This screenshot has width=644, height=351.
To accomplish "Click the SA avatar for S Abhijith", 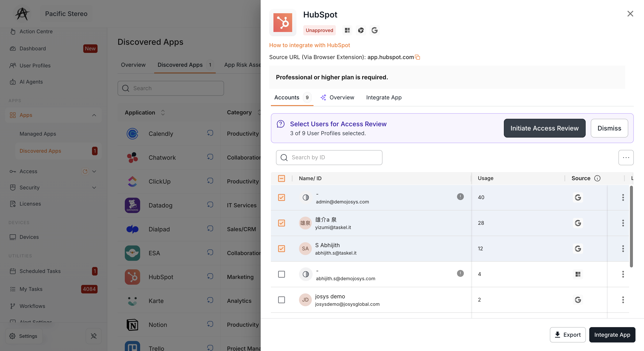I will click(x=305, y=249).
